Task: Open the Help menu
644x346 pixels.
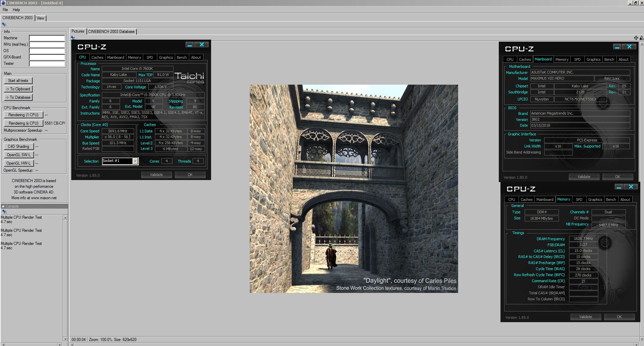Action: [16, 10]
